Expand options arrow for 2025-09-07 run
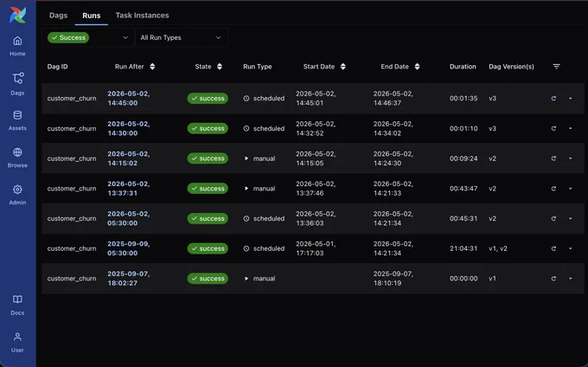 coord(571,279)
